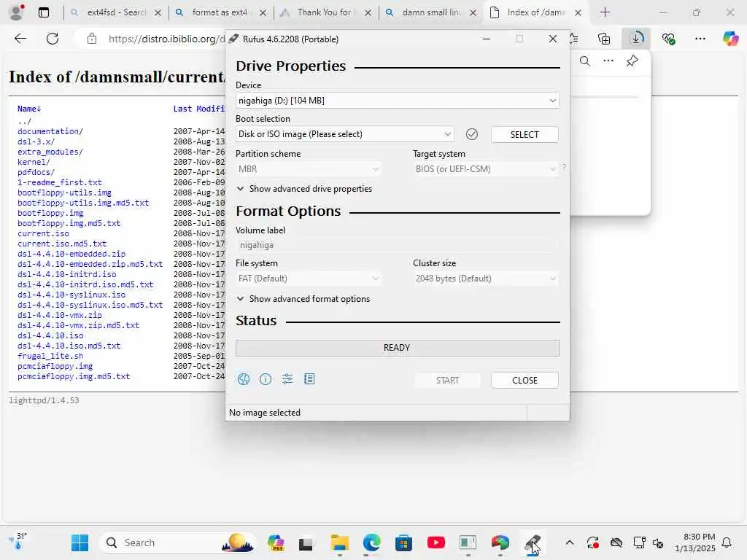
Task: Open the Copilot icon in Edge
Action: [x=730, y=39]
